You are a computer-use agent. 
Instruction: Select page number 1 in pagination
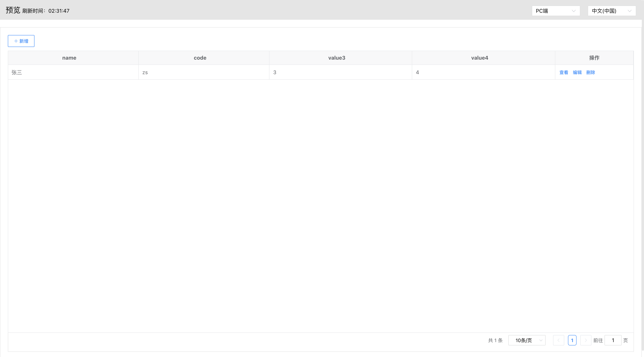572,340
